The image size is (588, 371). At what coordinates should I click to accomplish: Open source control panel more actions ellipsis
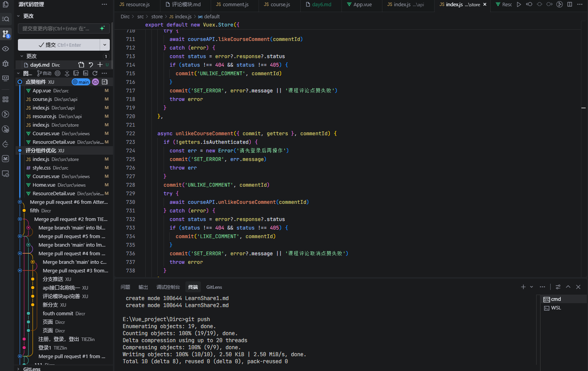(x=104, y=4)
